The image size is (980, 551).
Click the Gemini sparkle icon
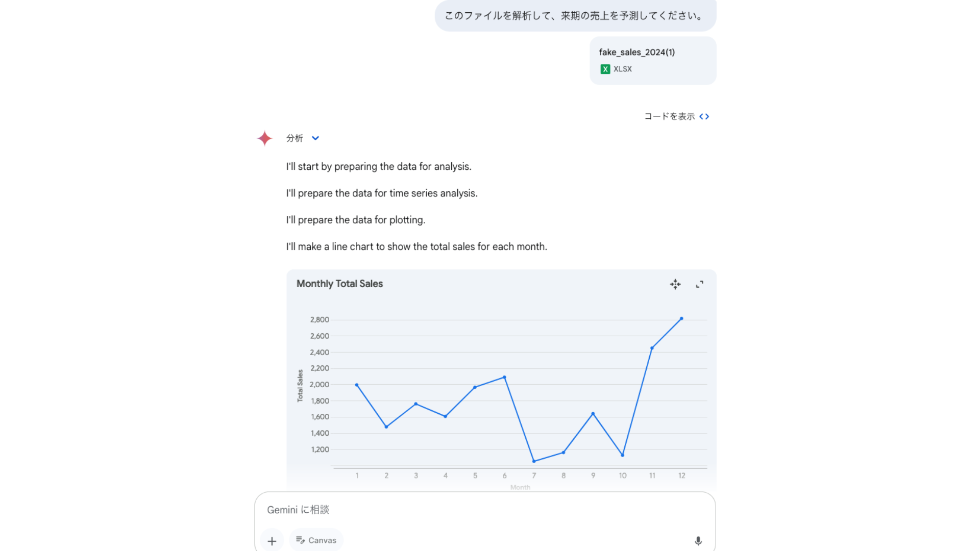coord(264,138)
